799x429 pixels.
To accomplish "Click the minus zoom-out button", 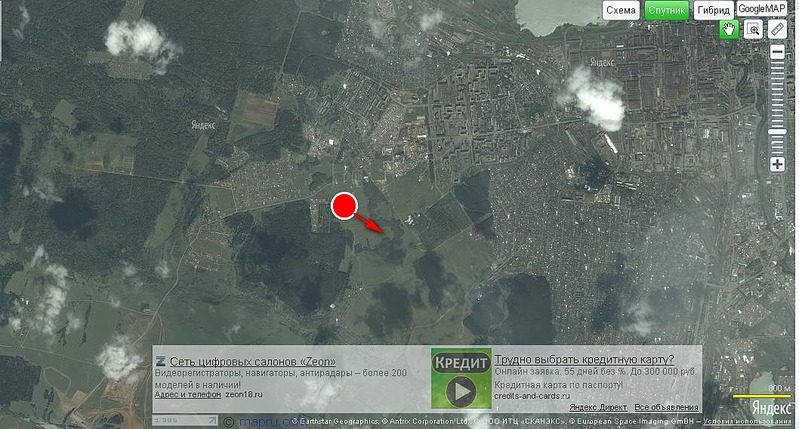I will (x=777, y=54).
